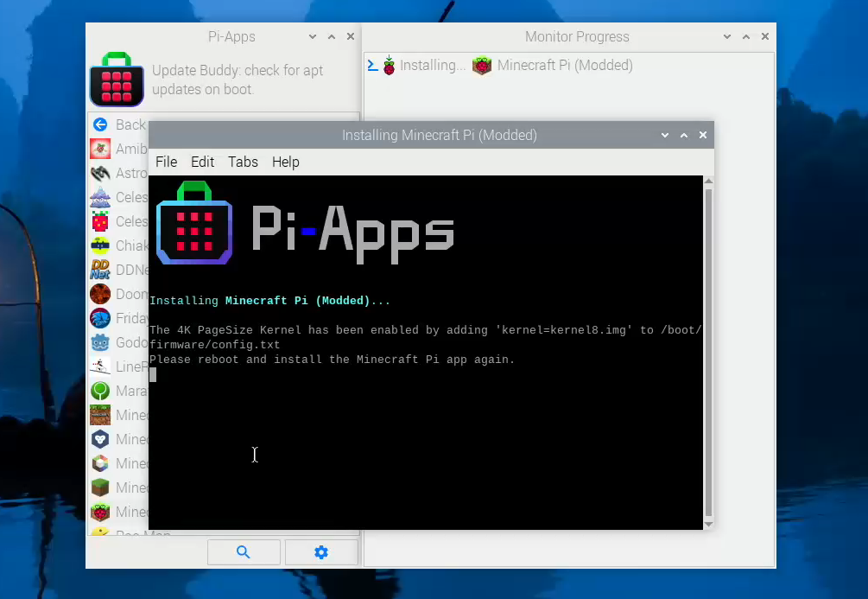
Task: Click the 'Installing...' text in Monitor Progress
Action: tap(433, 66)
